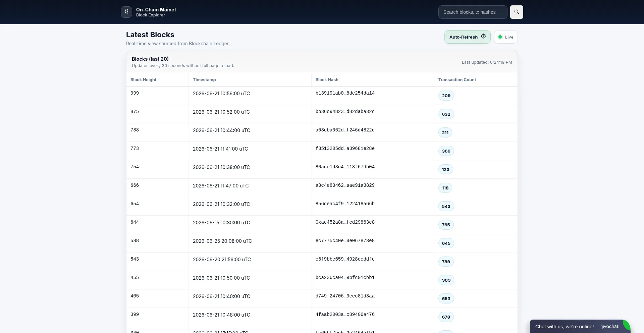Viewport: 644px width, 333px height.
Task: Click the 632 transaction count badge
Action: 446,114
